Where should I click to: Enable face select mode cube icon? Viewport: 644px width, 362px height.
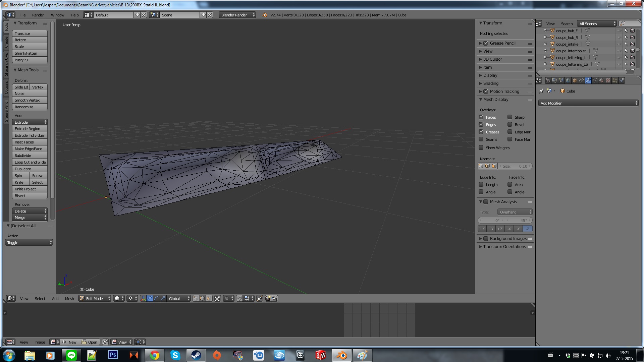click(x=209, y=298)
